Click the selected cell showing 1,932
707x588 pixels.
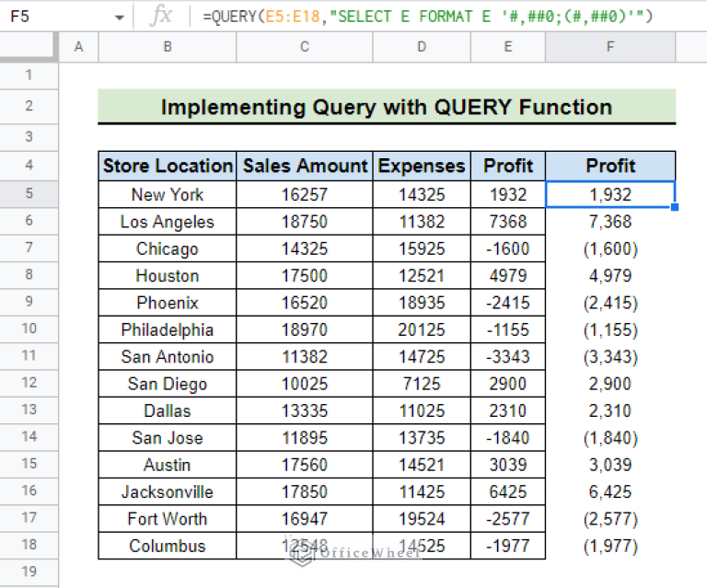610,195
